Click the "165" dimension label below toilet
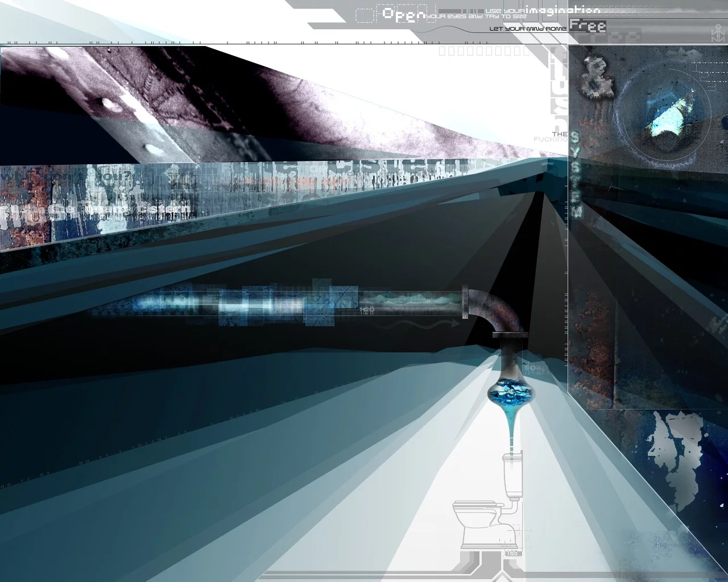The height and width of the screenshot is (582, 728). click(511, 552)
